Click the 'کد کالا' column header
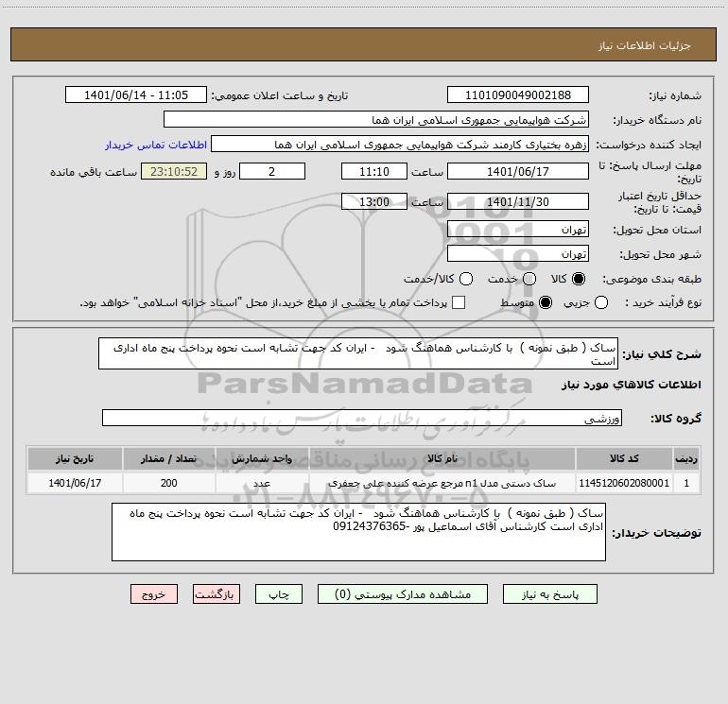The image size is (728, 704). (x=626, y=458)
